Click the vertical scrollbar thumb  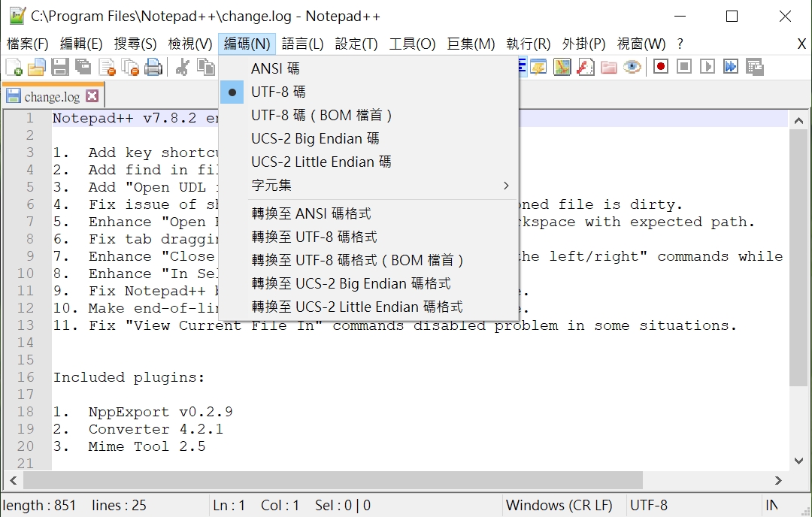(x=798, y=258)
